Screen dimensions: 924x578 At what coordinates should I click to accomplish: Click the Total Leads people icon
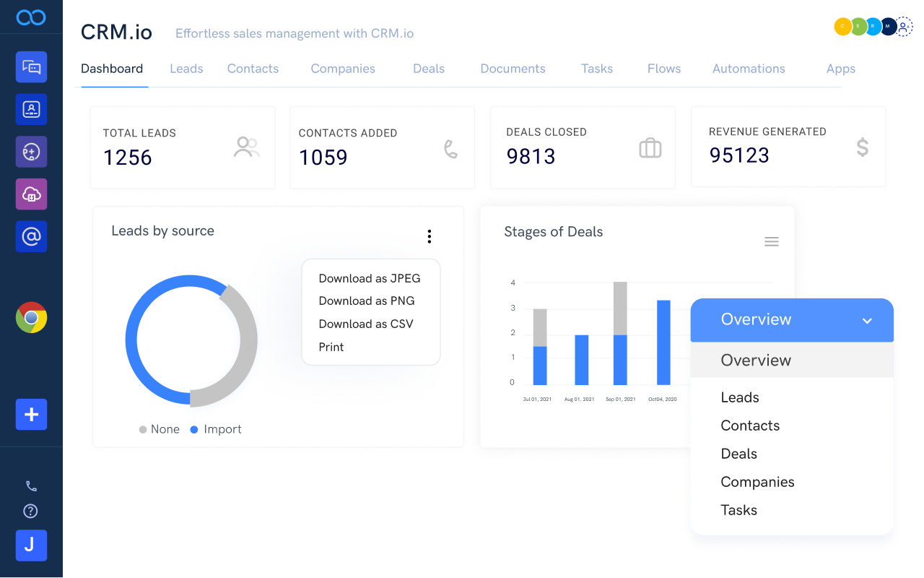[x=247, y=147]
